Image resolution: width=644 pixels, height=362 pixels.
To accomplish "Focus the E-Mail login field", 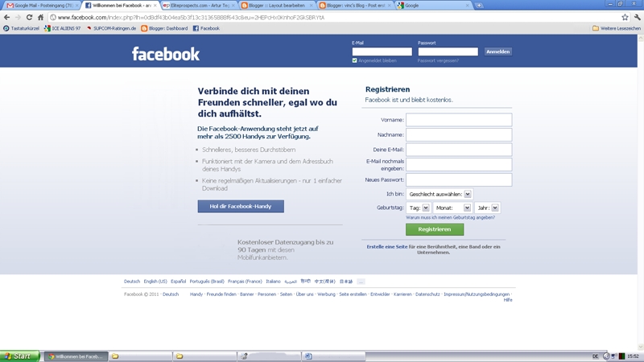I will pyautogui.click(x=382, y=51).
